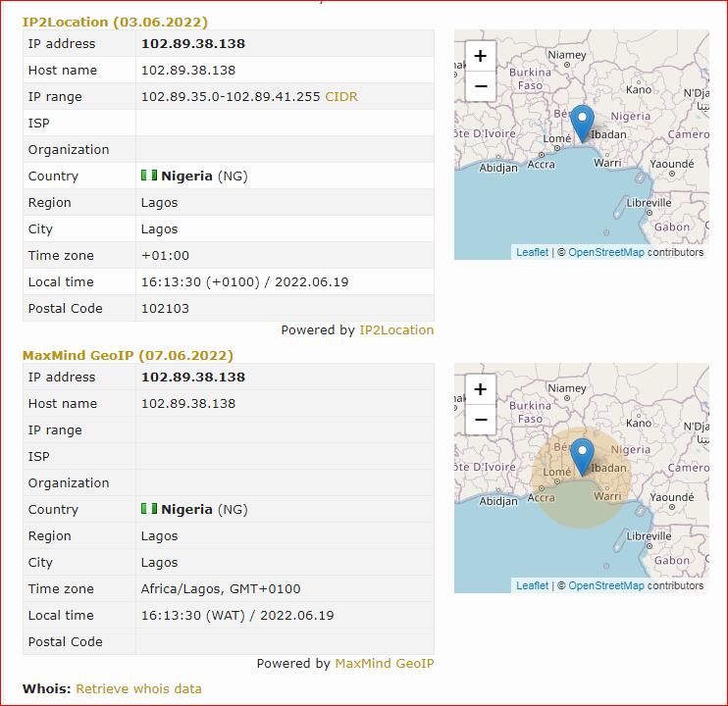Screen dimensions: 728x706
Task: Open the IP2Location (03.06.2022) heading link
Action: click(115, 22)
